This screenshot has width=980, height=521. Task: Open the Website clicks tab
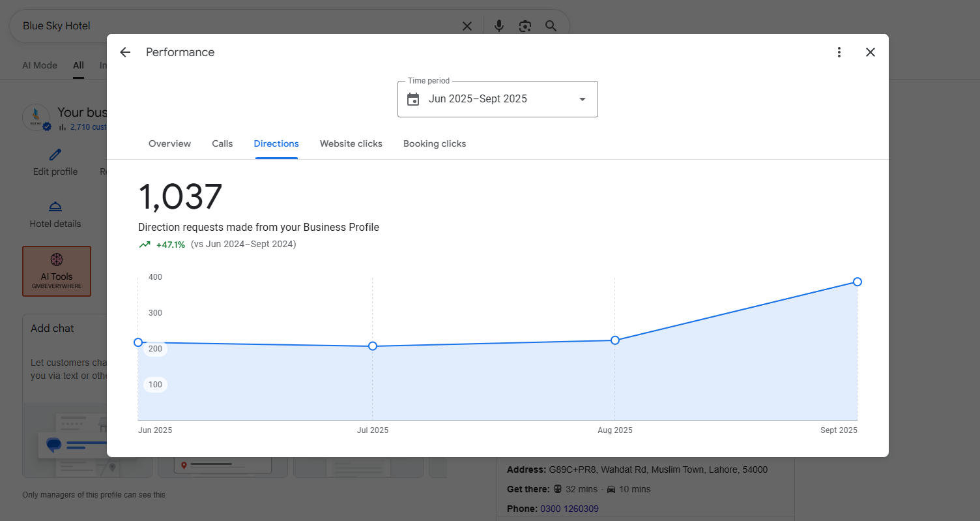click(x=351, y=143)
